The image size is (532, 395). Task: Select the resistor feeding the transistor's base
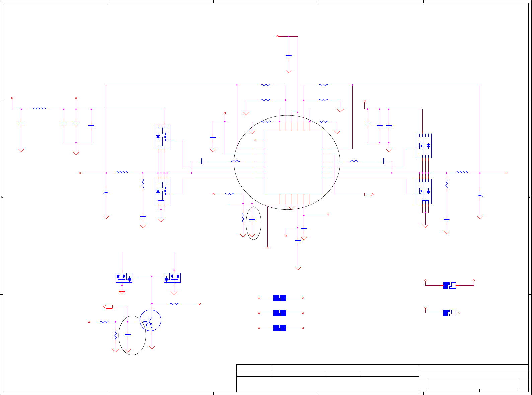[105, 322]
